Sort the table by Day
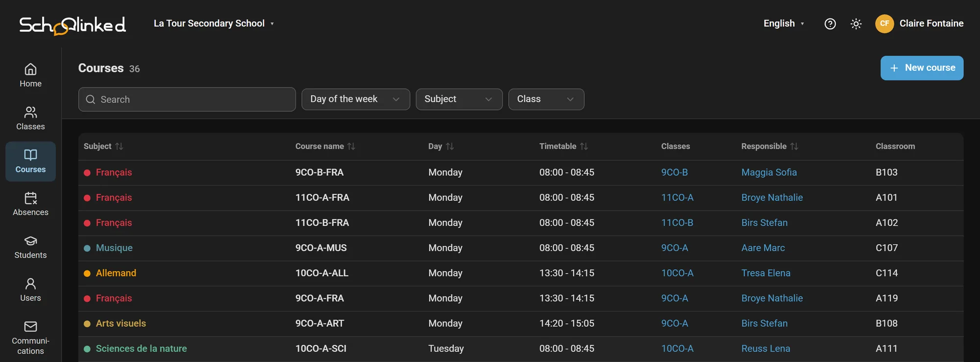This screenshot has height=362, width=980. coord(450,146)
